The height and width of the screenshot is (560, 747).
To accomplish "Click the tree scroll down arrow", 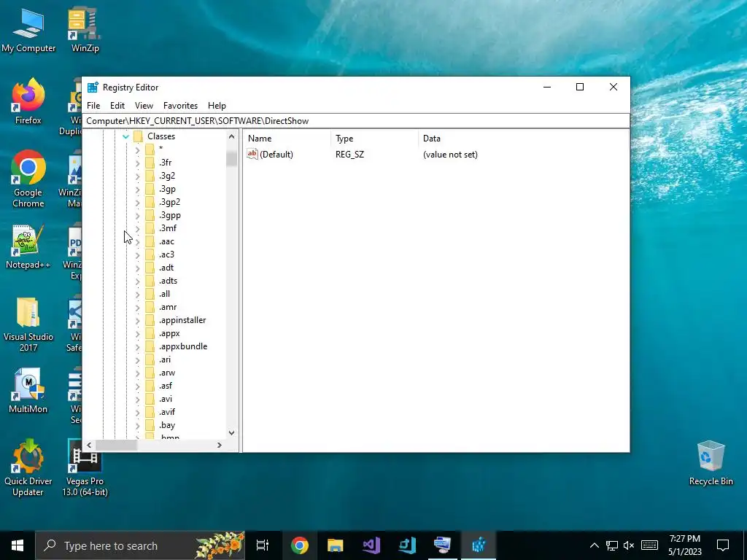I will click(x=231, y=433).
